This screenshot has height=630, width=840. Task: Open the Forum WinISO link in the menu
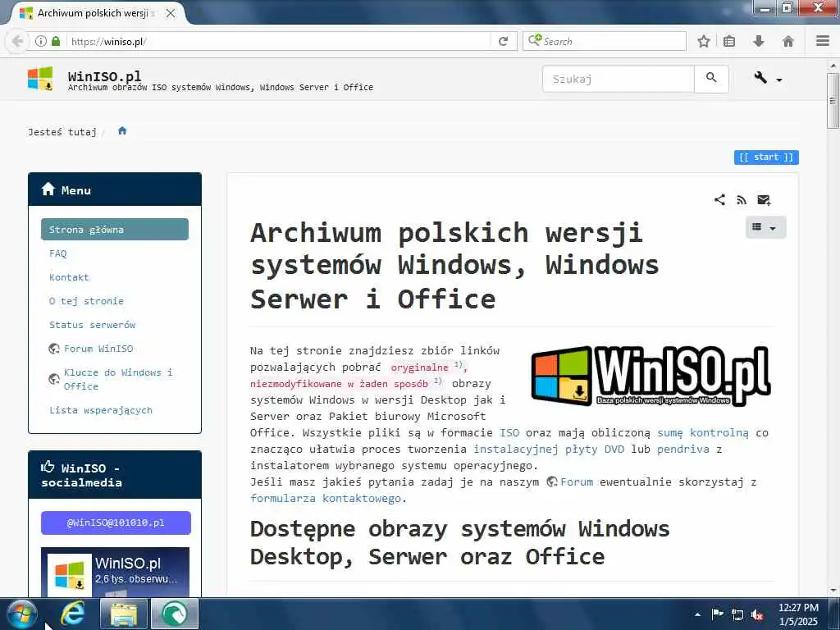[98, 349]
